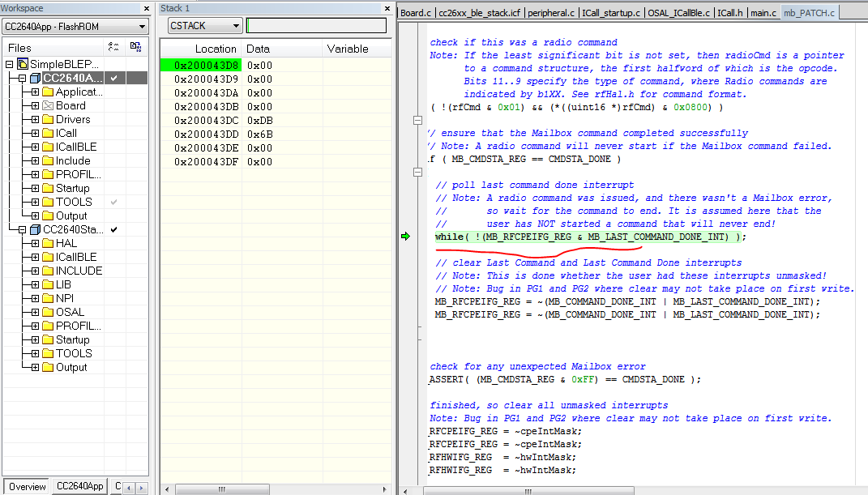The height and width of the screenshot is (495, 868).
Task: Click the editor horizontal scrollbar thumb
Action: pos(528,491)
